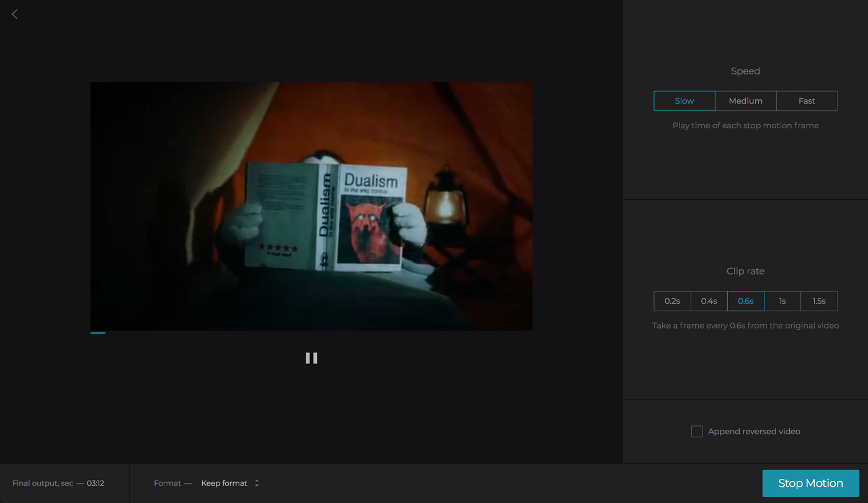Click the Final output 03:12 value
Image resolution: width=868 pixels, height=503 pixels.
click(95, 483)
